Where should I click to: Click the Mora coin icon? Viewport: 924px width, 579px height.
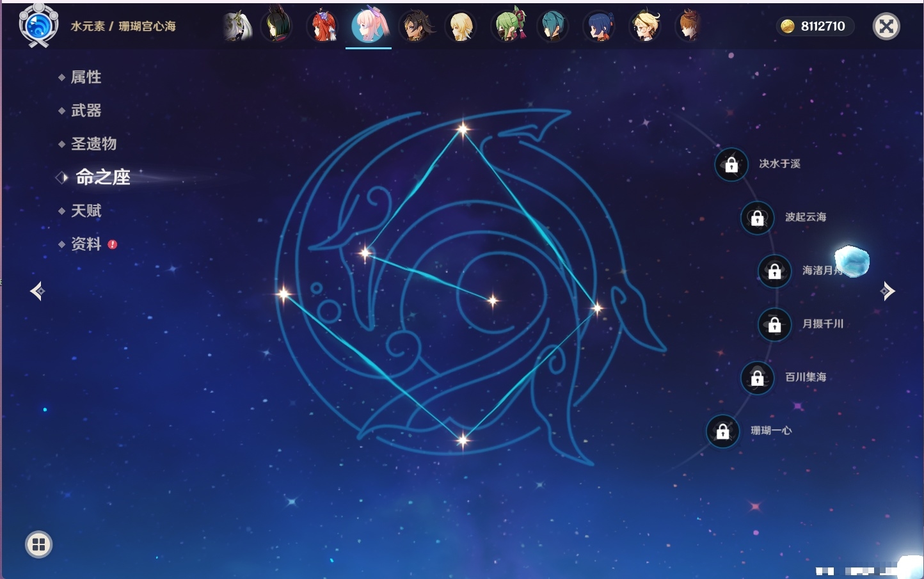[x=788, y=26]
